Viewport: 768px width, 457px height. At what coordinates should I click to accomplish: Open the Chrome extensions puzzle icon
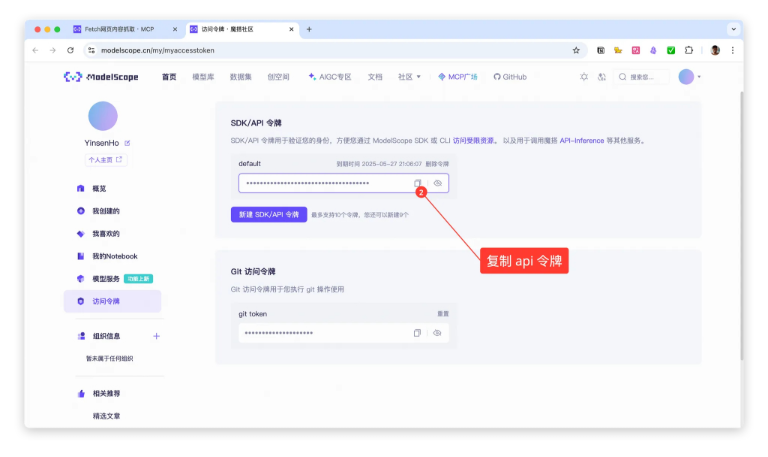pos(689,50)
